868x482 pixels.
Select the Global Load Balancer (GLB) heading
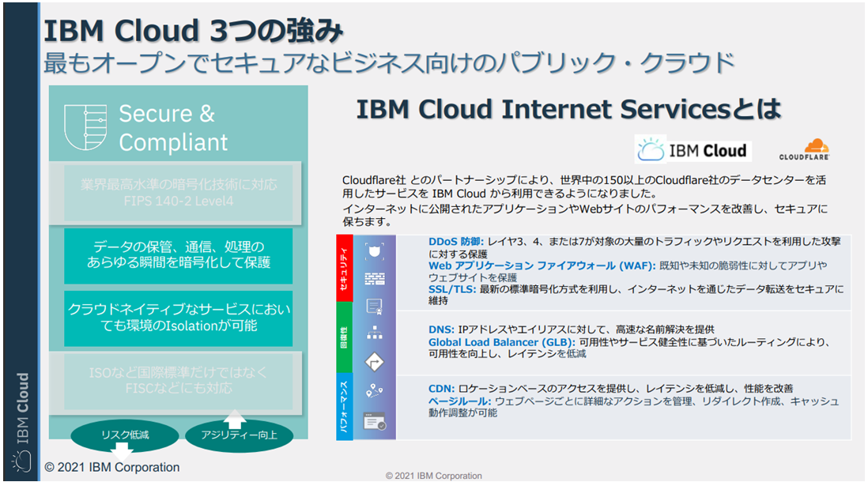[501, 343]
